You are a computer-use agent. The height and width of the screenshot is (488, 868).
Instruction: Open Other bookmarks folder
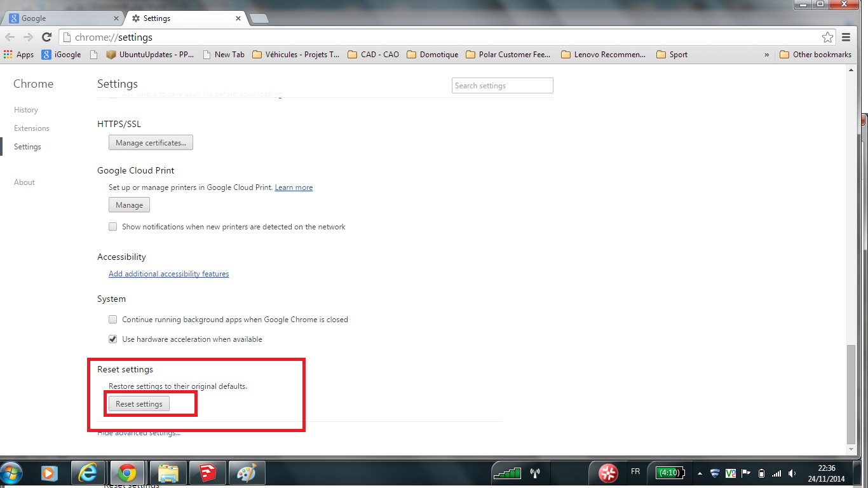point(815,55)
